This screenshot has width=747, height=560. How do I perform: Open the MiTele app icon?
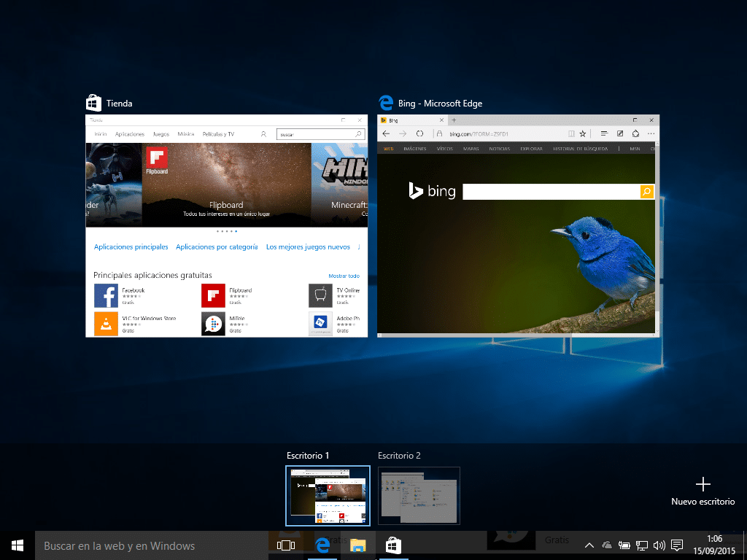[213, 324]
